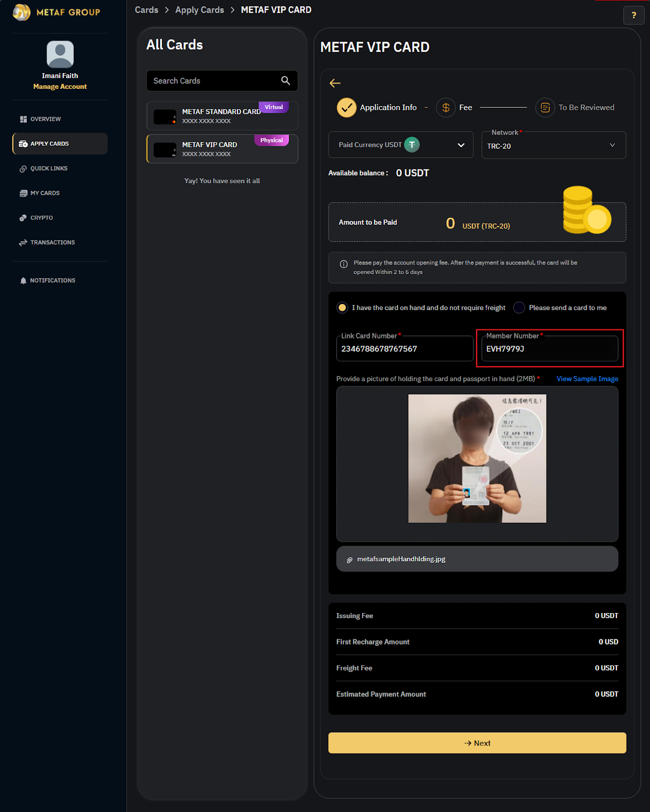Click the Issuing Fee 0 USDT value

(x=607, y=616)
